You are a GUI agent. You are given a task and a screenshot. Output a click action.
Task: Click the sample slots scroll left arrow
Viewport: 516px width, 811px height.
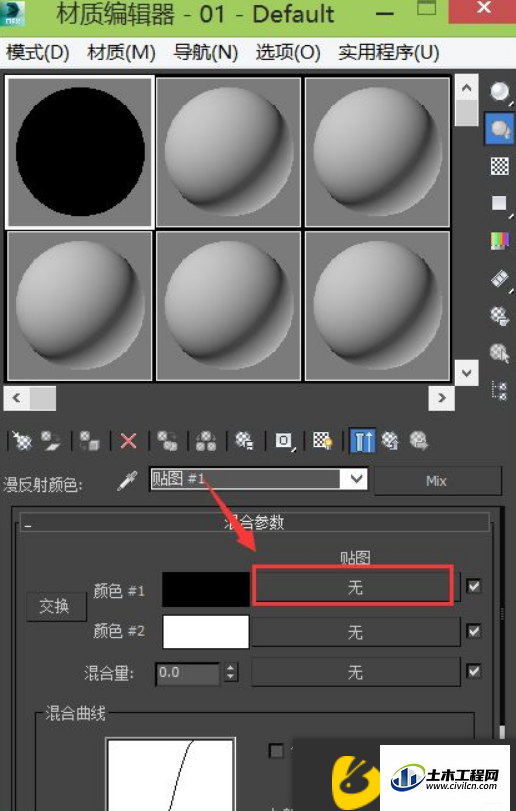(17, 398)
